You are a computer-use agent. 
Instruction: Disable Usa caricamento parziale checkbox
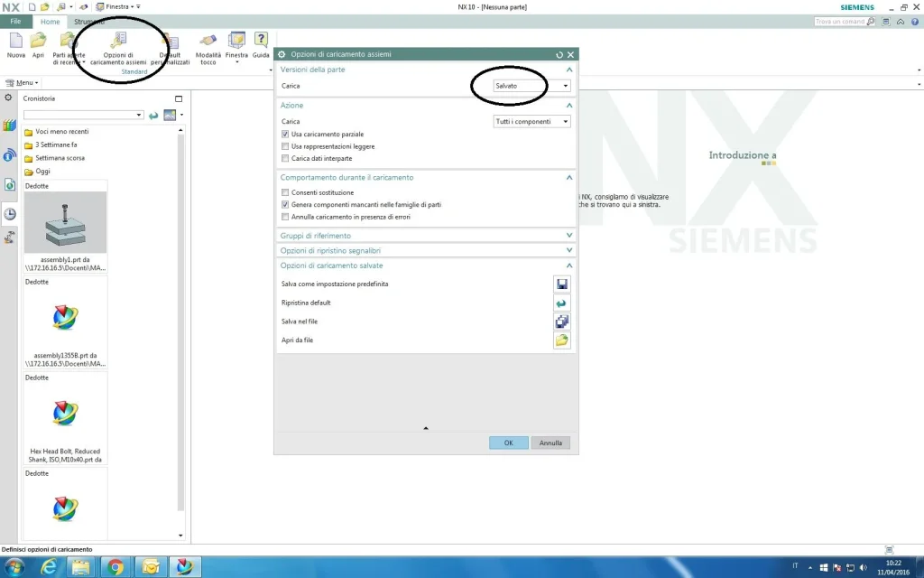pyautogui.click(x=285, y=134)
